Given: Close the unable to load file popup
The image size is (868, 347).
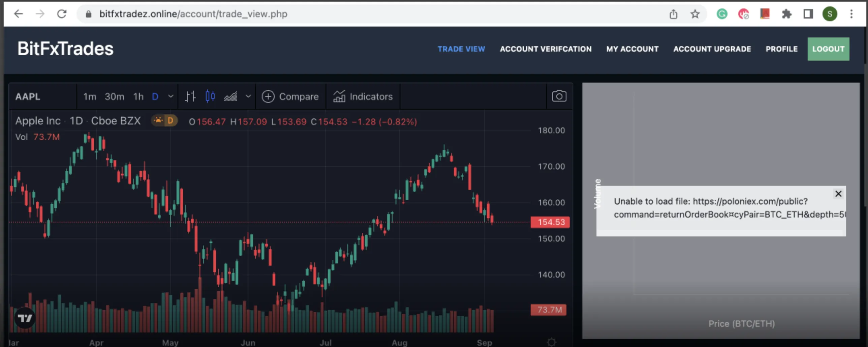Looking at the screenshot, I should pyautogui.click(x=838, y=194).
